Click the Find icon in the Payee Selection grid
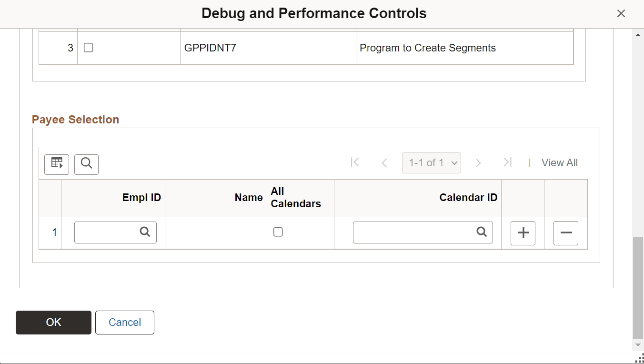The width and height of the screenshot is (644, 364). point(86,164)
